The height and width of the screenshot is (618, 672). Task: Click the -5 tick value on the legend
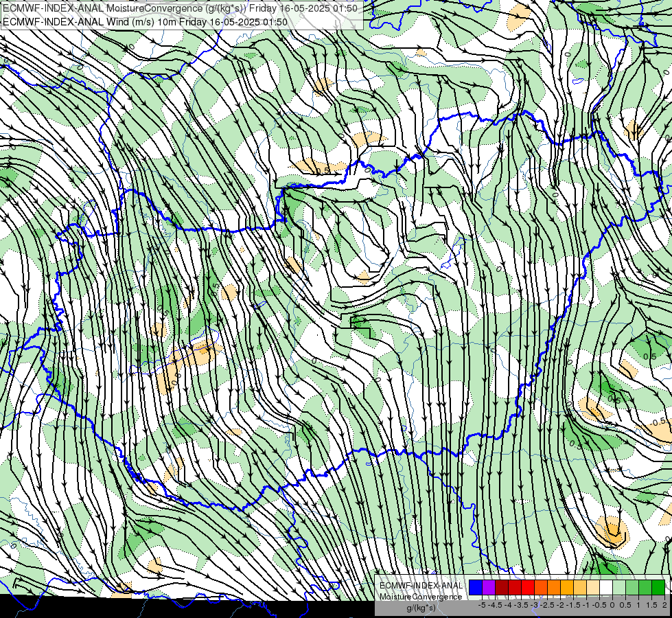click(482, 605)
